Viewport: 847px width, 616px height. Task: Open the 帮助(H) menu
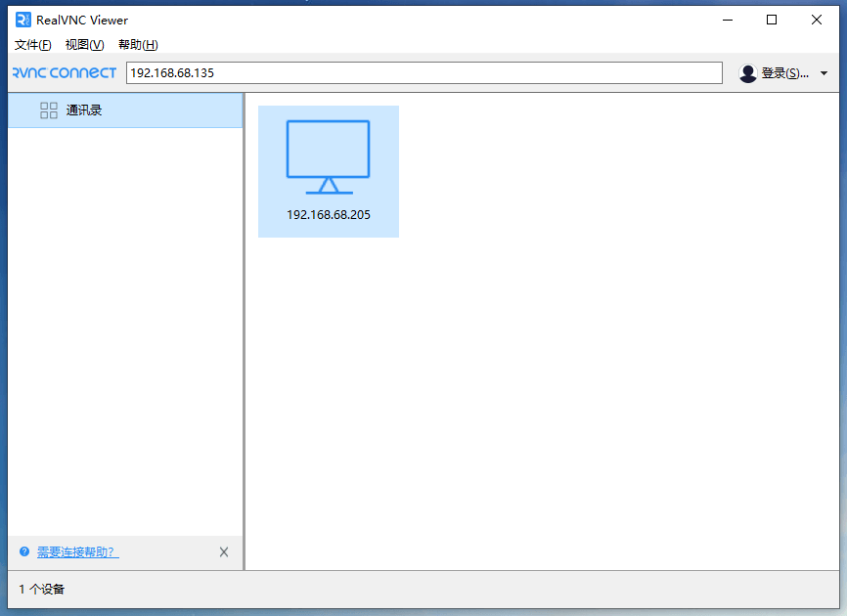(x=138, y=45)
